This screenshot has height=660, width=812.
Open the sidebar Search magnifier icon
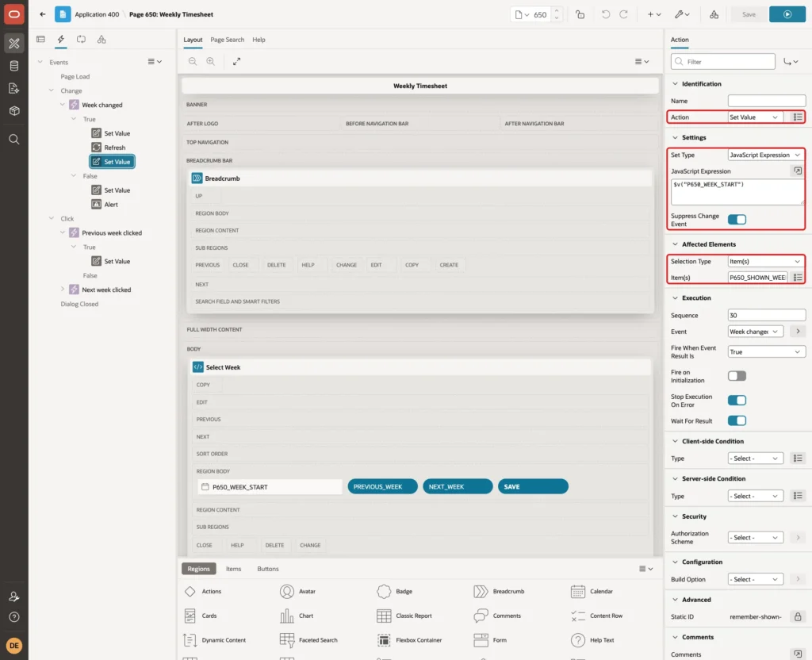pyautogui.click(x=14, y=140)
